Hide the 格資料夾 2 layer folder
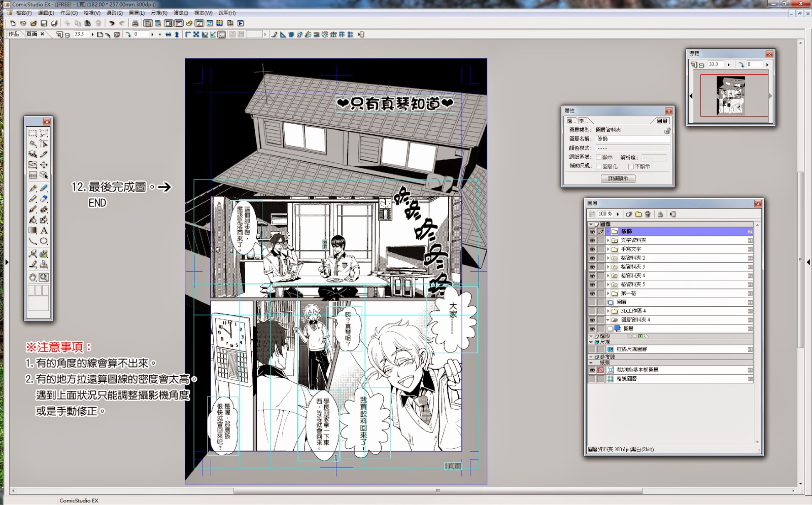Image resolution: width=812 pixels, height=505 pixels. point(592,258)
